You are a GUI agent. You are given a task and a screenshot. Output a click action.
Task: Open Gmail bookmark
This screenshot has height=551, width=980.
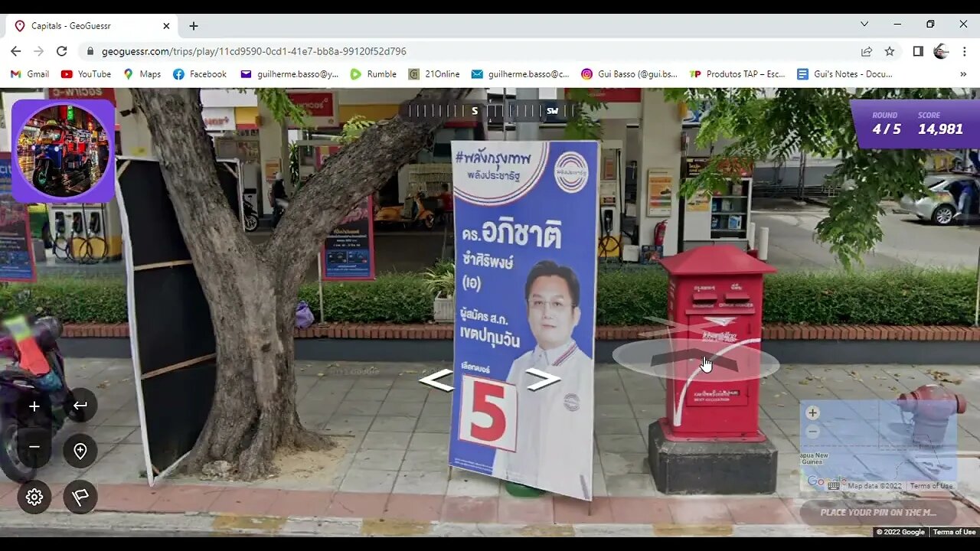point(30,74)
